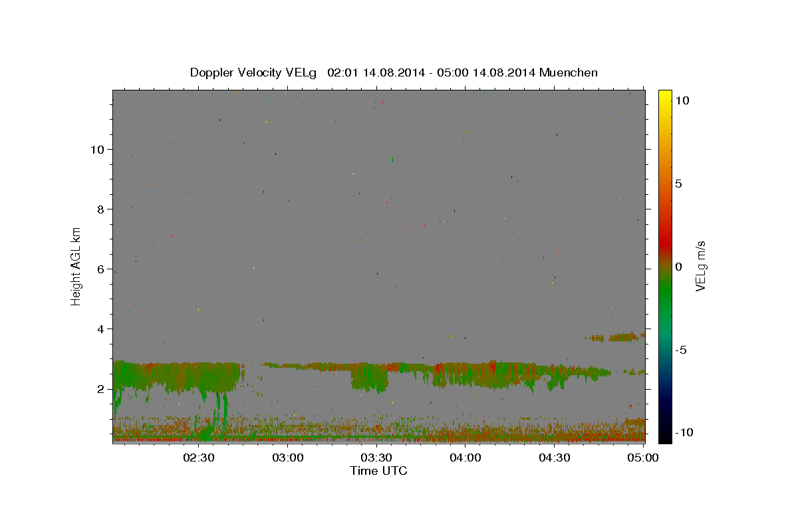This screenshot has width=798, height=532.
Task: Click the 05:00 time tick label
Action: 643,458
